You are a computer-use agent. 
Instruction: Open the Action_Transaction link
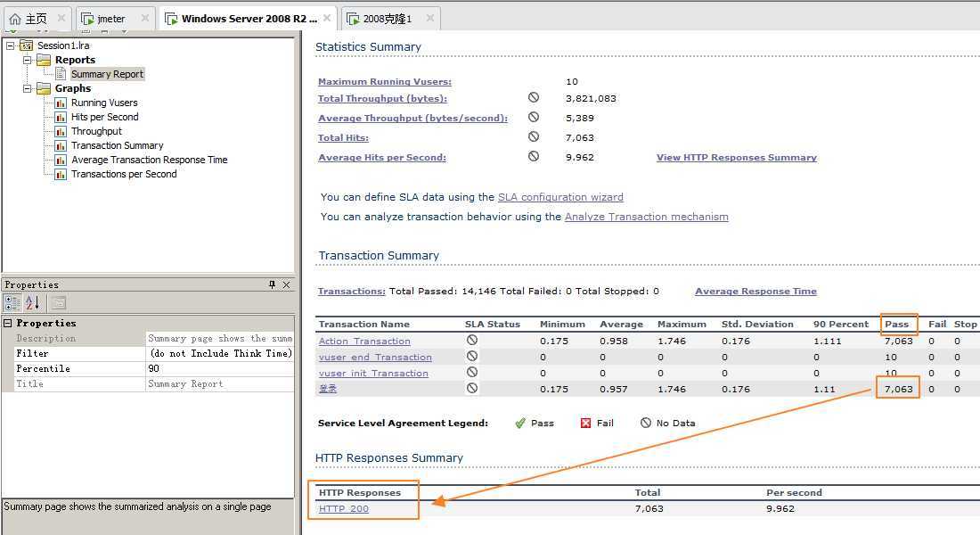tap(364, 341)
